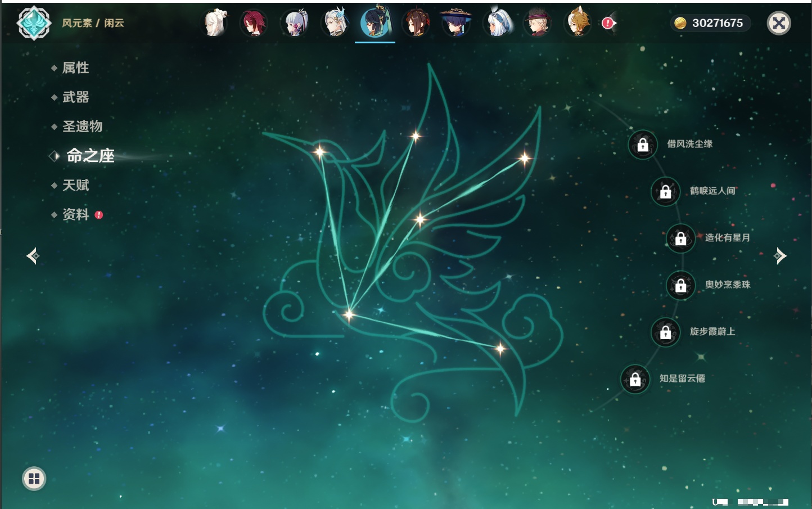Go to the next character with right arrow
This screenshot has width=812, height=509.
(780, 256)
